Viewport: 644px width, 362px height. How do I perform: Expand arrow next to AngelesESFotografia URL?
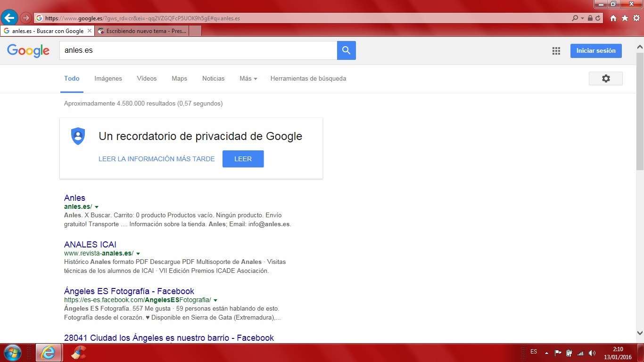(215, 300)
